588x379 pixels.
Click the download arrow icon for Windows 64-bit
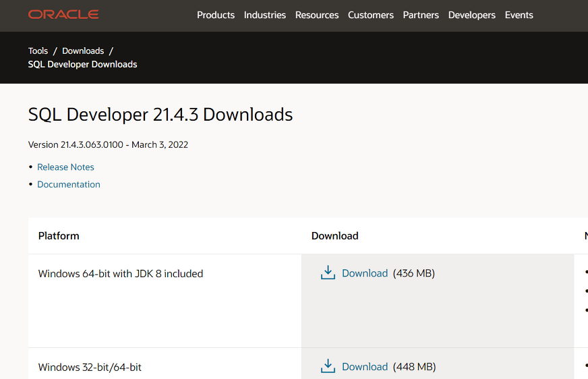click(x=328, y=272)
